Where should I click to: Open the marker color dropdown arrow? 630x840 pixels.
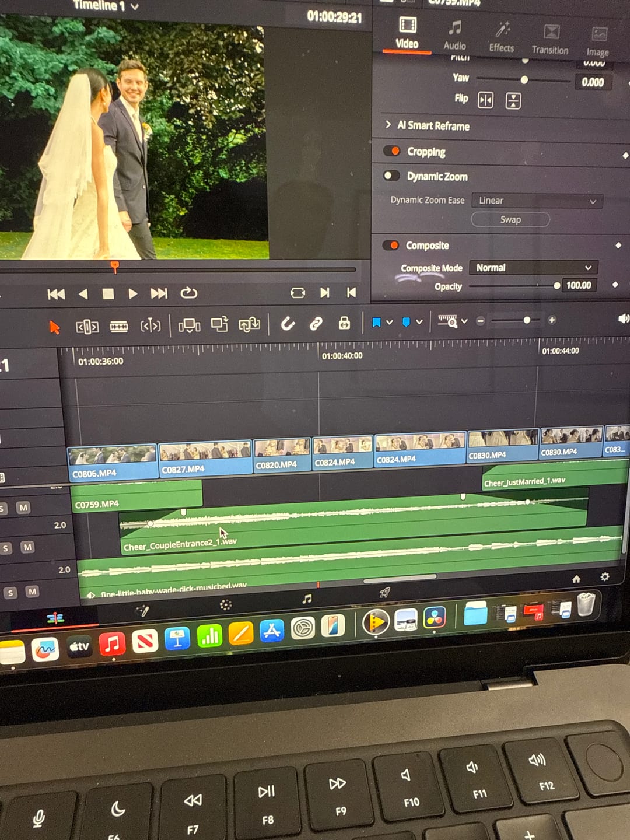[x=419, y=321]
